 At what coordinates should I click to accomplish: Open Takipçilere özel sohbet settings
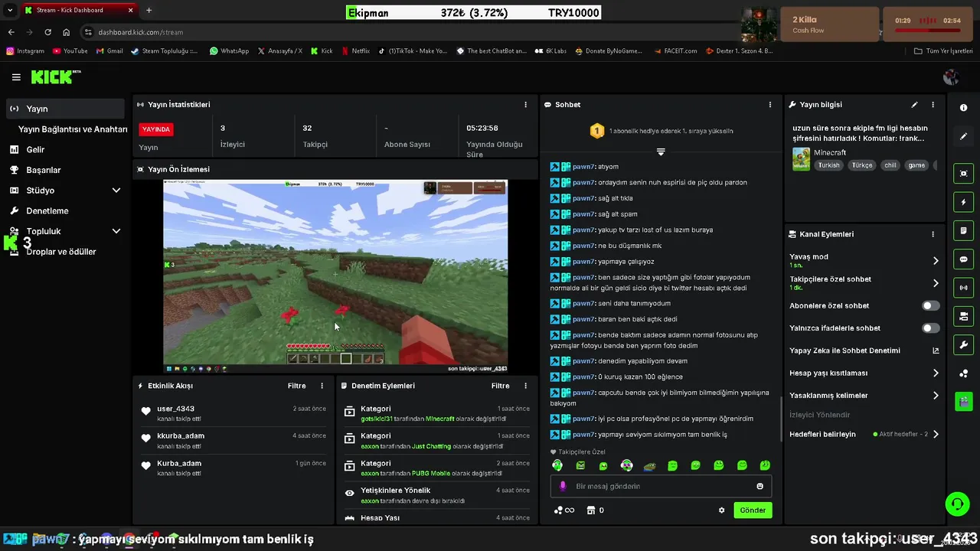[864, 283]
